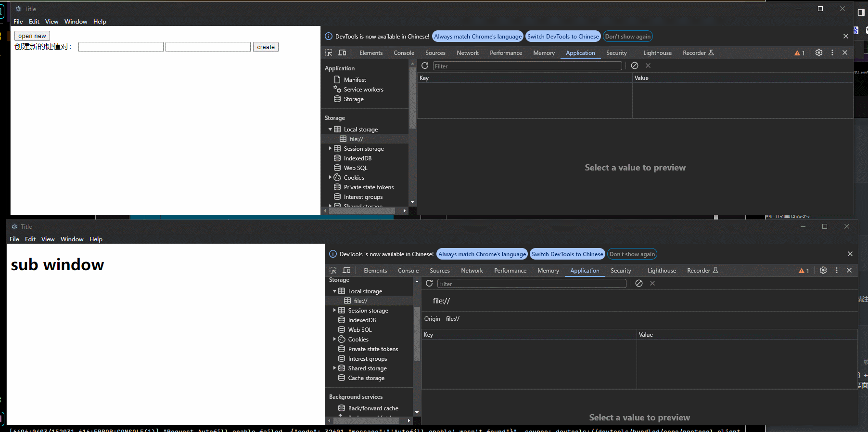Collapse Local storage in bottom DevTools
Screen dimensions: 868x432
click(x=335, y=291)
